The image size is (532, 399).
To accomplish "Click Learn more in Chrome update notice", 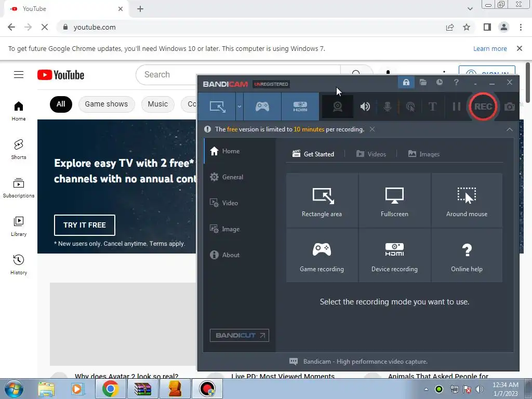I will [x=490, y=48].
